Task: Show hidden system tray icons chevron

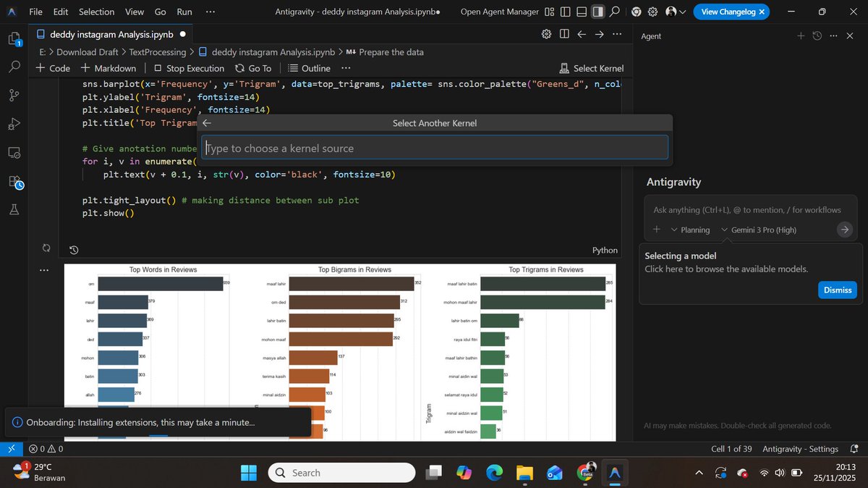Action: (699, 473)
